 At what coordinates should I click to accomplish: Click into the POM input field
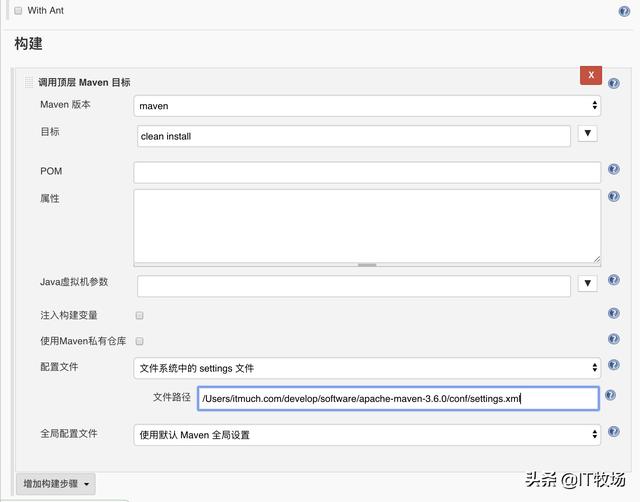click(x=367, y=173)
